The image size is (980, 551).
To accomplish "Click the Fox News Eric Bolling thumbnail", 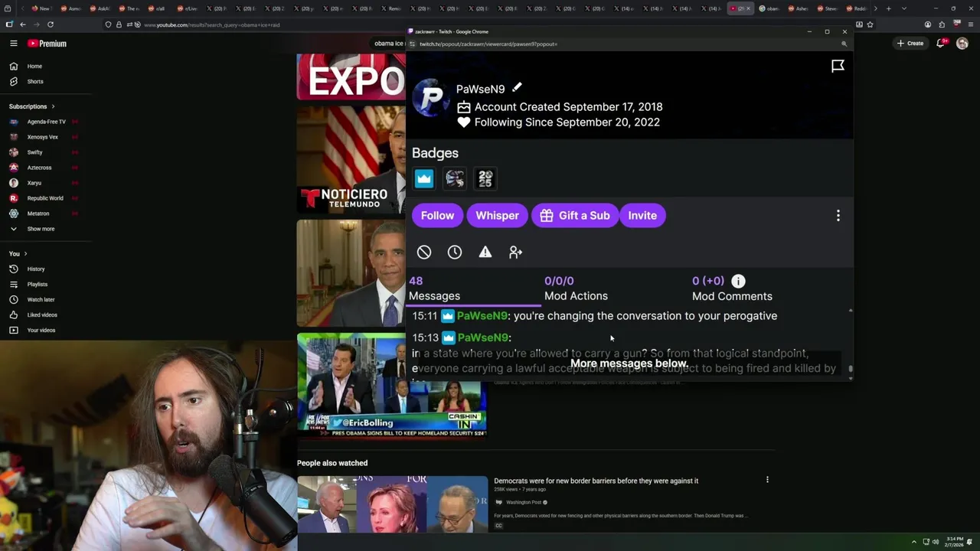I will (x=392, y=384).
